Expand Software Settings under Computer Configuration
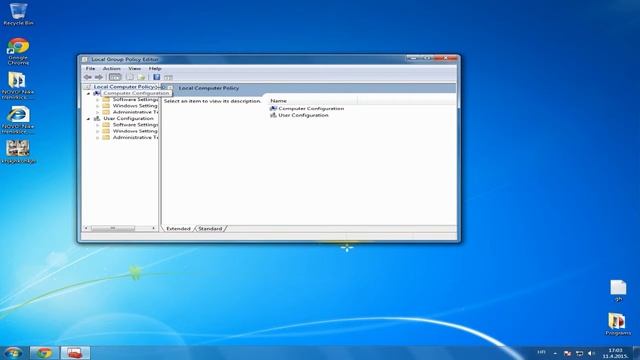 (98, 100)
